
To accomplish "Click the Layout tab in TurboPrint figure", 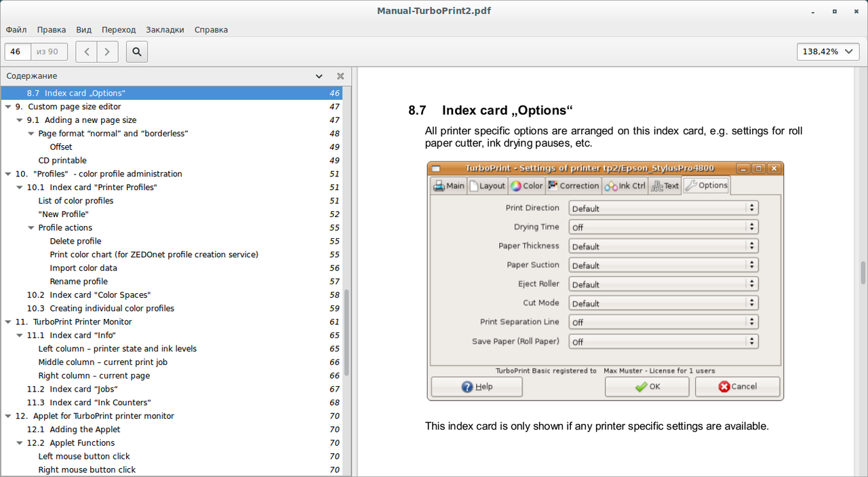I will coord(487,186).
